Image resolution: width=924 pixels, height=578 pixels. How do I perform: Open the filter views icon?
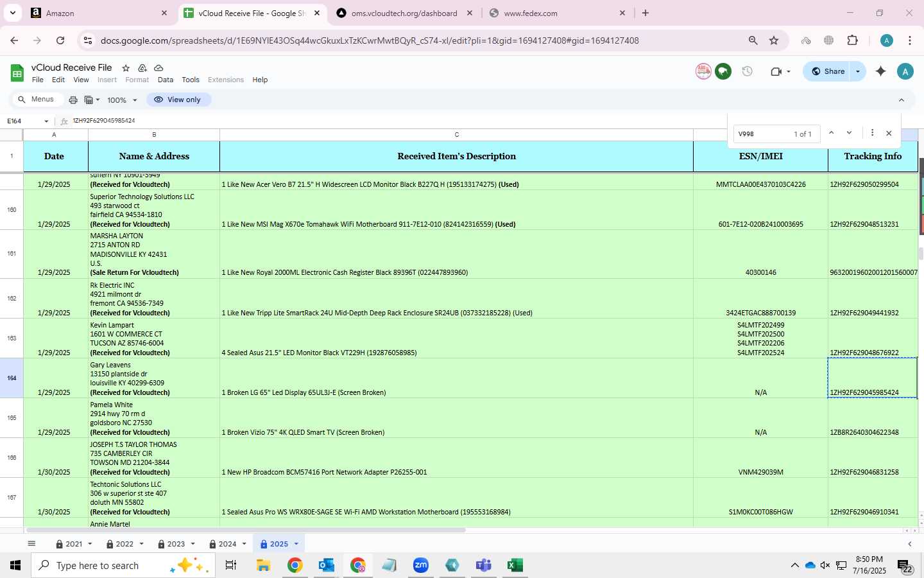89,100
